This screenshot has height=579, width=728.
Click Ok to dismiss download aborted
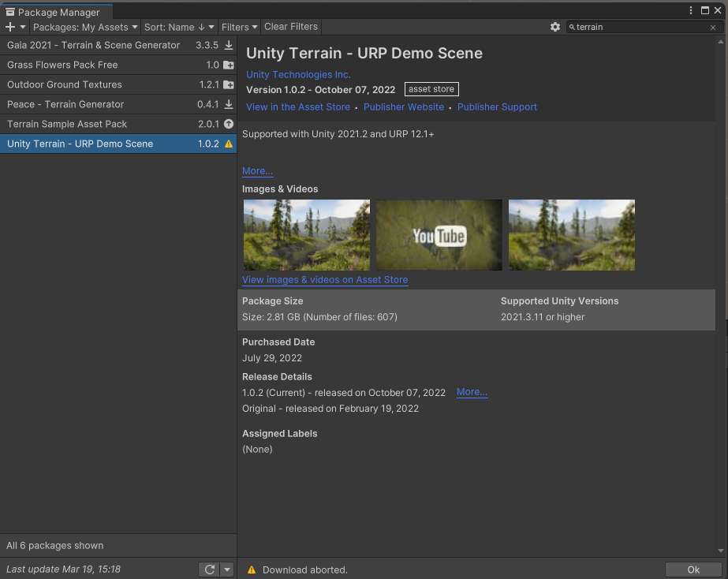[693, 570]
